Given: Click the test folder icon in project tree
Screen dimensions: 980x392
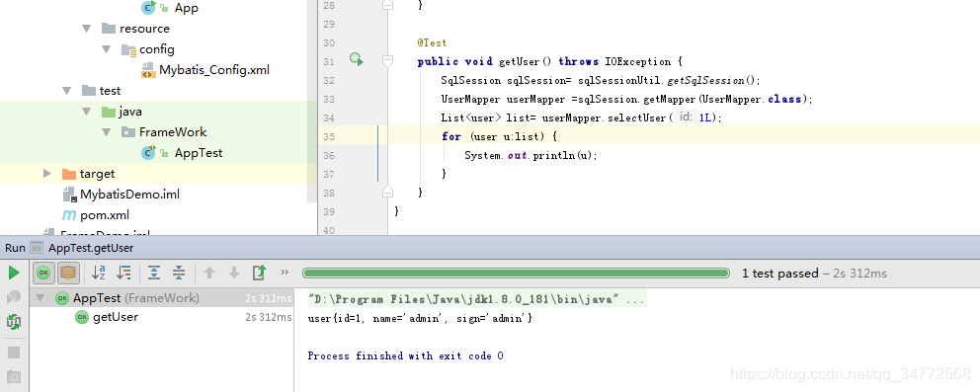Looking at the screenshot, I should tap(89, 91).
